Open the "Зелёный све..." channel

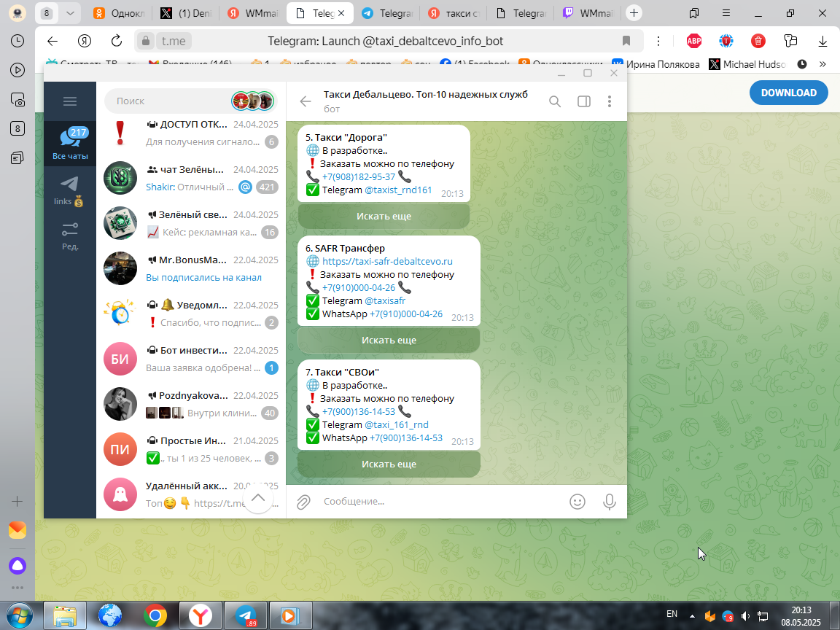[191, 223]
